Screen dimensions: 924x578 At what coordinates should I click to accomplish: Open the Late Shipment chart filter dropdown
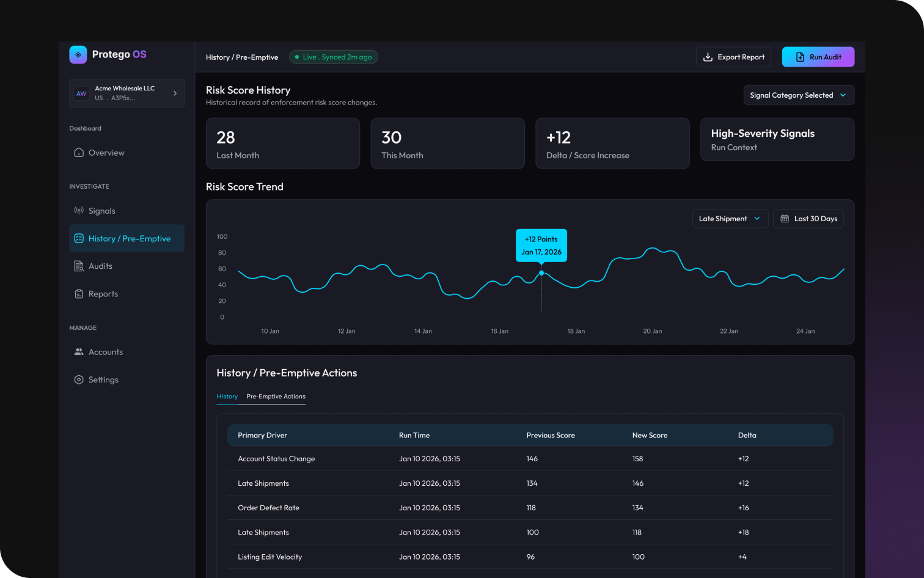730,219
